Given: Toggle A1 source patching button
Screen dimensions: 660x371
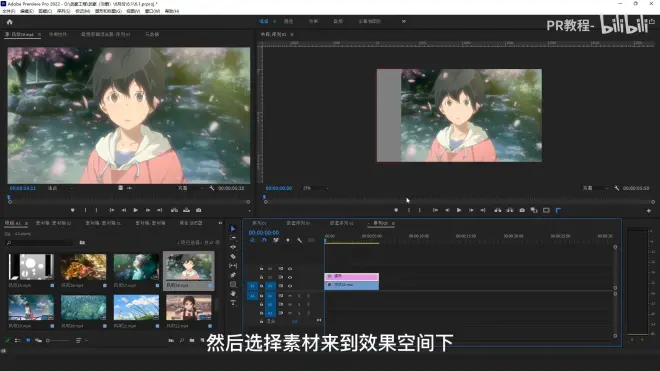Looking at the screenshot, I should point(252,296).
